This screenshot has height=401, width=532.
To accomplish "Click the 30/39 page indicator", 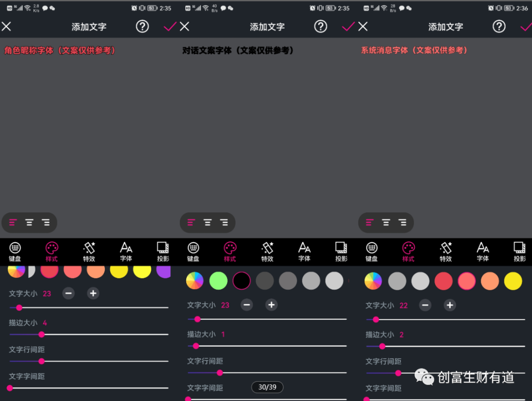I will tap(267, 387).
